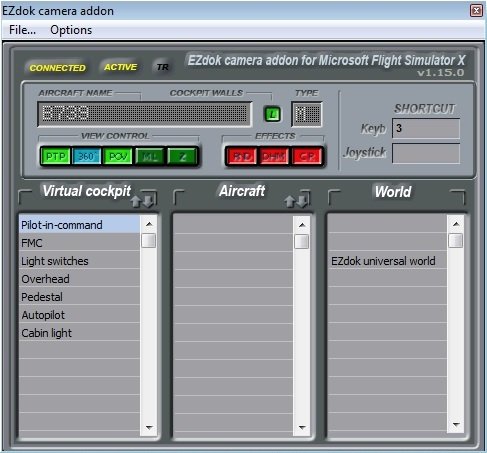Click the TR indicator button

[x=162, y=67]
